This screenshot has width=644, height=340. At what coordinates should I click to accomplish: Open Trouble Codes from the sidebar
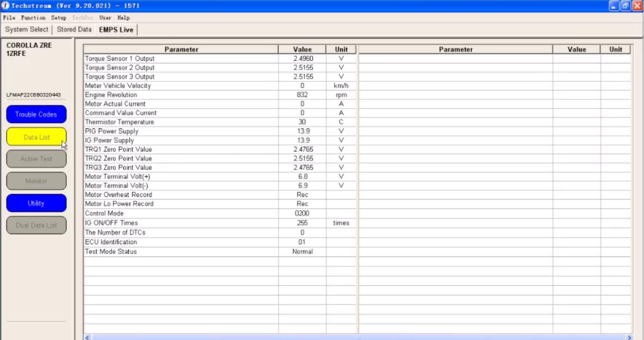pyautogui.click(x=36, y=114)
